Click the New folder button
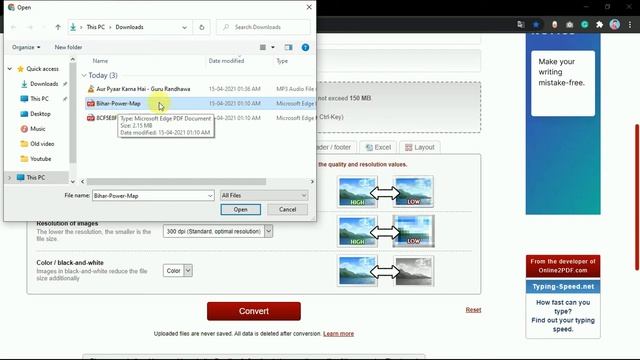Viewport: 640px width, 360px height. (68, 47)
